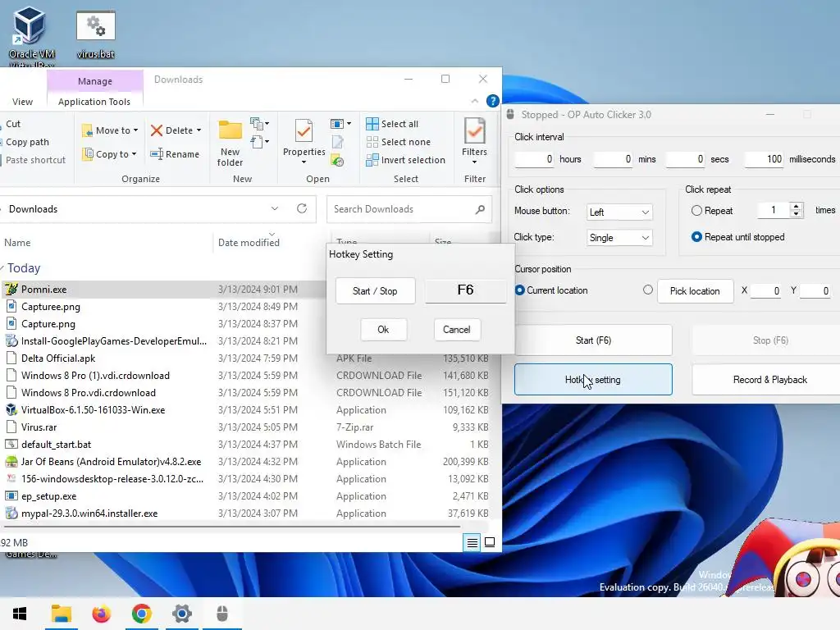Image resolution: width=840 pixels, height=630 pixels.
Task: Select Current location radio button
Action: (519, 290)
